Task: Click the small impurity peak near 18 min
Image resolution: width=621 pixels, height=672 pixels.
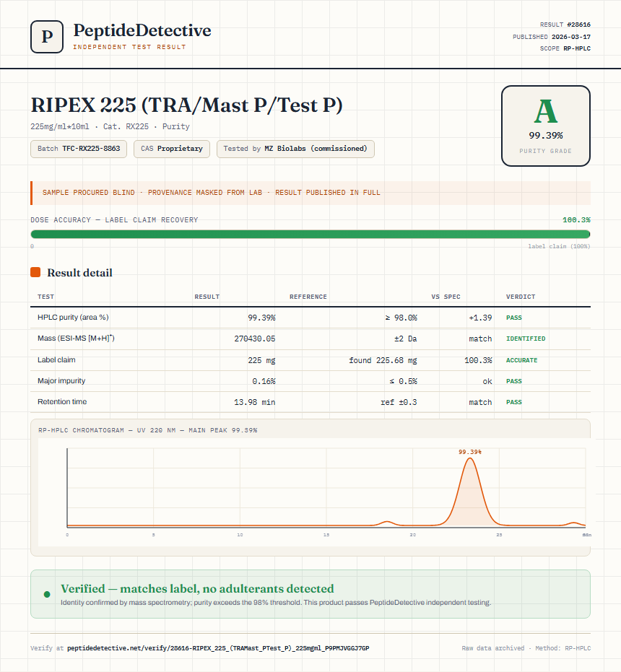Action: (387, 523)
